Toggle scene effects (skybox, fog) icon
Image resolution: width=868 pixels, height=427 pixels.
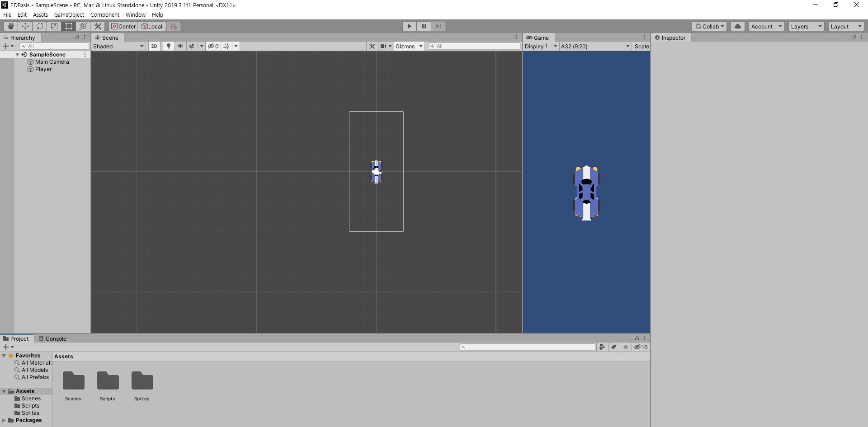[192, 46]
